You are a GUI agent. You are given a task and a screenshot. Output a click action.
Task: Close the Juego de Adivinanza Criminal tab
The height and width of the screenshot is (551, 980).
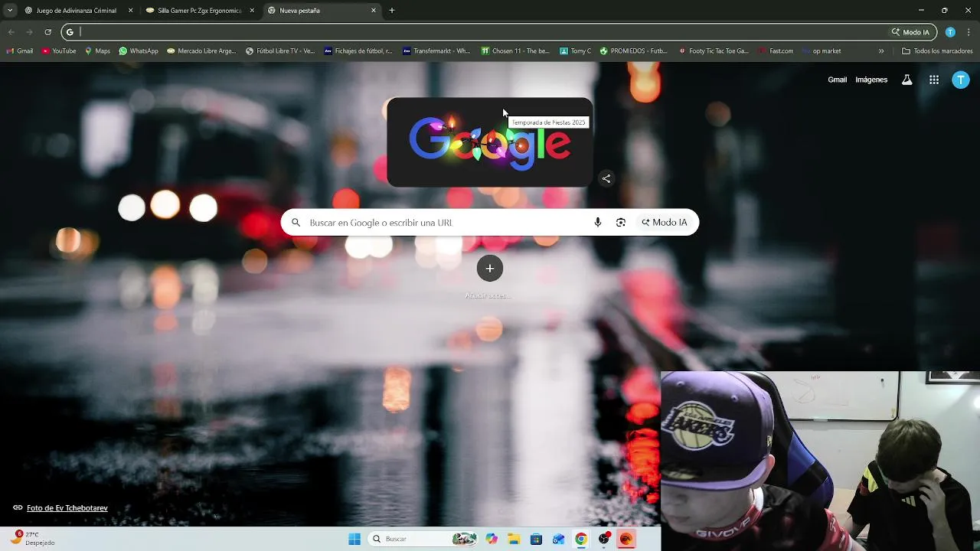coord(130,11)
